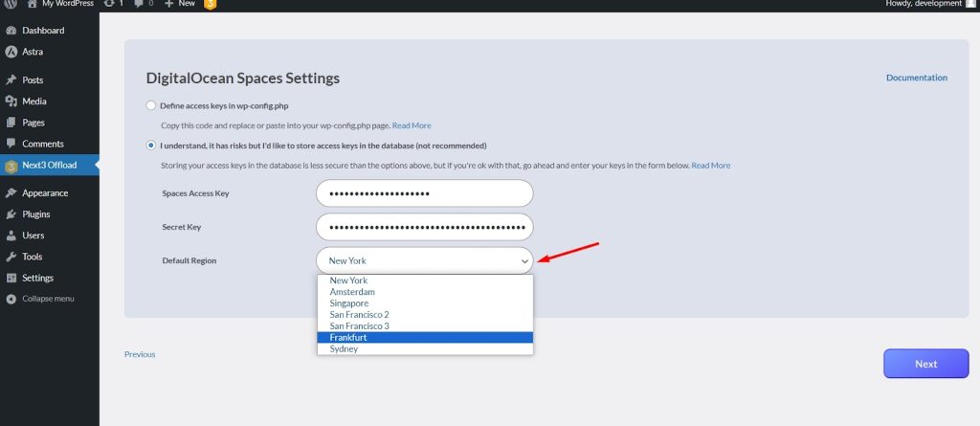Select Define access keys in wp-config.php option

tap(150, 105)
